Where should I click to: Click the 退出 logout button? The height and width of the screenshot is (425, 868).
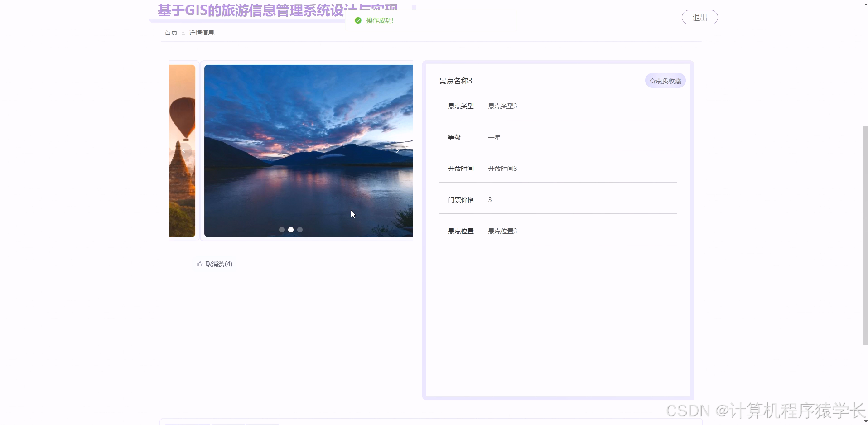coord(699,17)
